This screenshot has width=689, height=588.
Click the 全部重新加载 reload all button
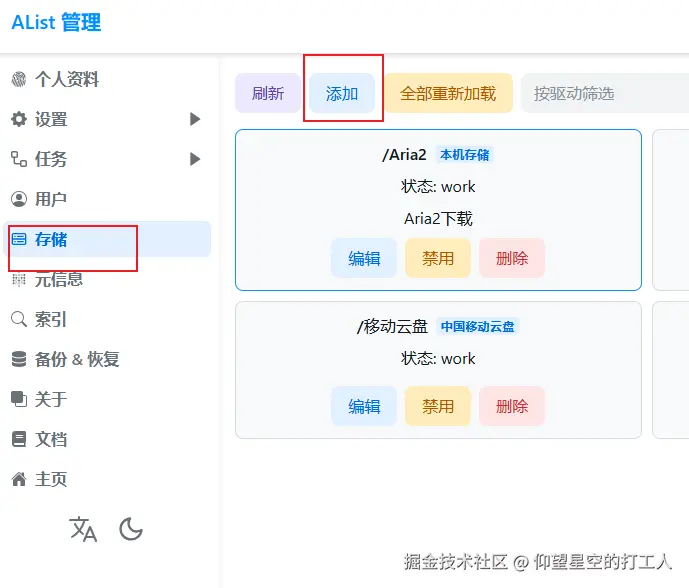[x=448, y=94]
